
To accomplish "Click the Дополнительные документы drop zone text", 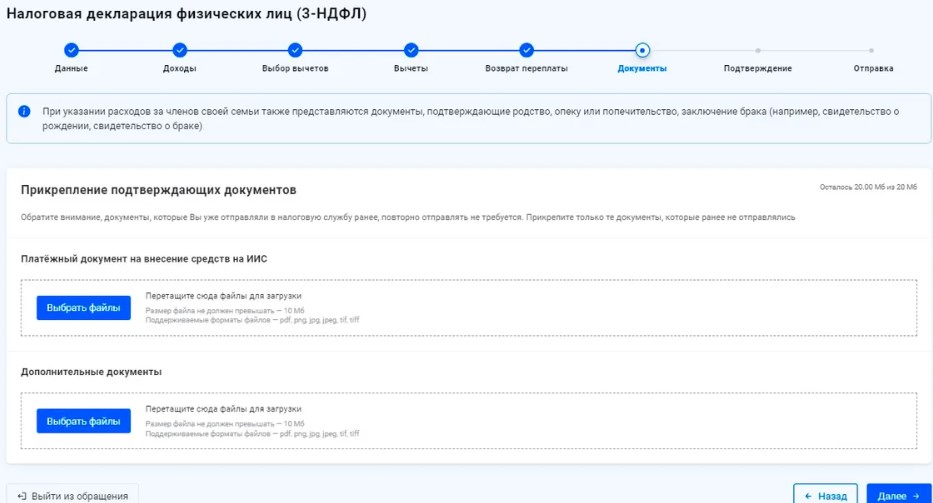I will click(224, 409).
